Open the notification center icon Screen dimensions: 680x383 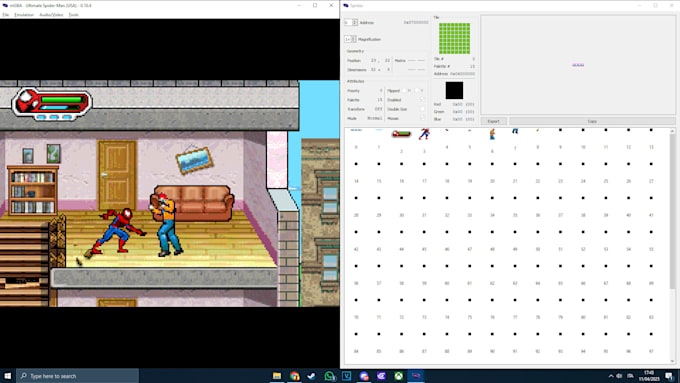coord(670,376)
